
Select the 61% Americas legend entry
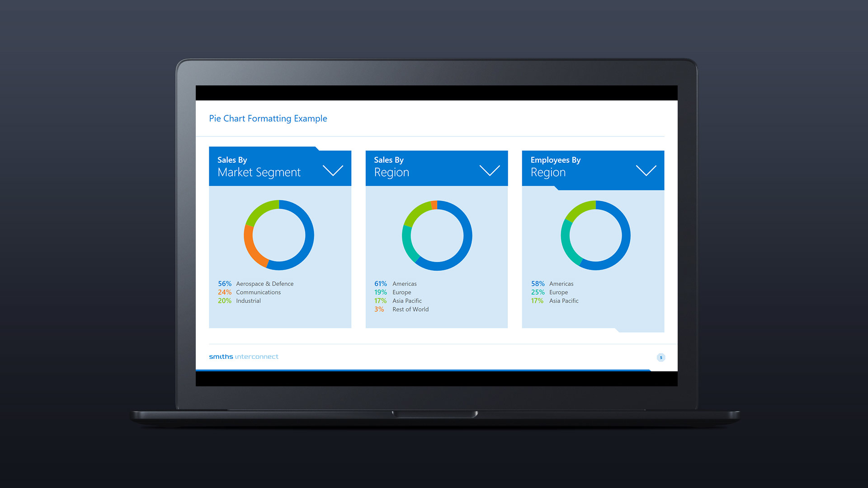click(x=396, y=284)
